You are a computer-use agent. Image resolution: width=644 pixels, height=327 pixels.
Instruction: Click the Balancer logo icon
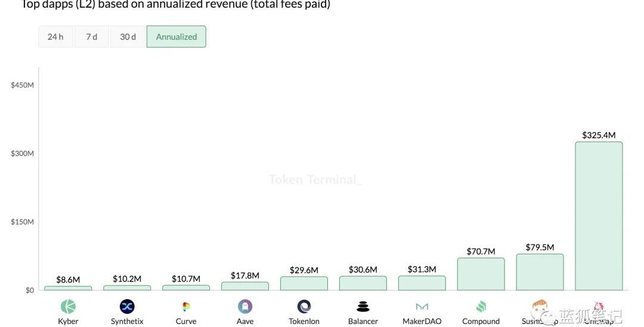coord(363,307)
